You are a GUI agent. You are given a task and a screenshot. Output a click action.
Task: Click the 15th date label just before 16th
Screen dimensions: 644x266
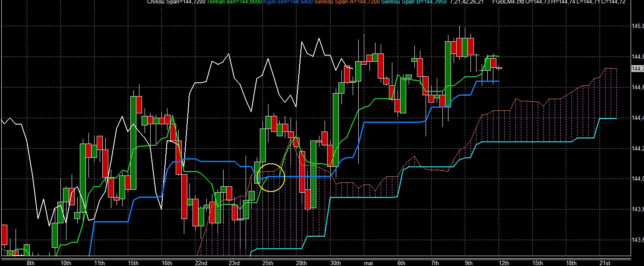pyautogui.click(x=133, y=263)
